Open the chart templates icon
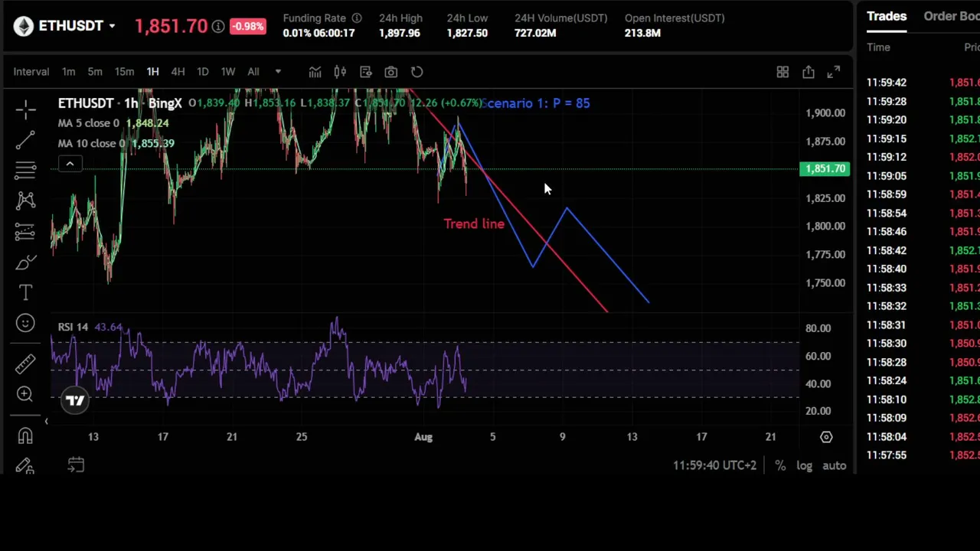980x551 pixels. click(x=365, y=72)
